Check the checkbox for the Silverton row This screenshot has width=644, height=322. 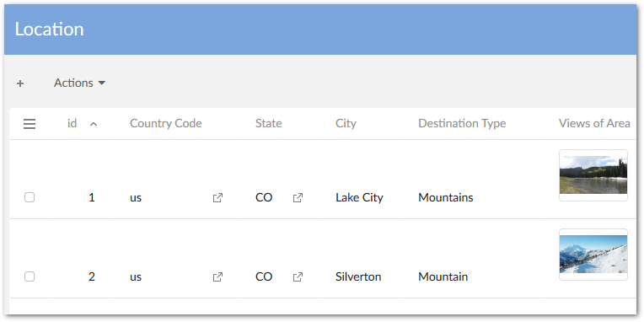click(30, 276)
